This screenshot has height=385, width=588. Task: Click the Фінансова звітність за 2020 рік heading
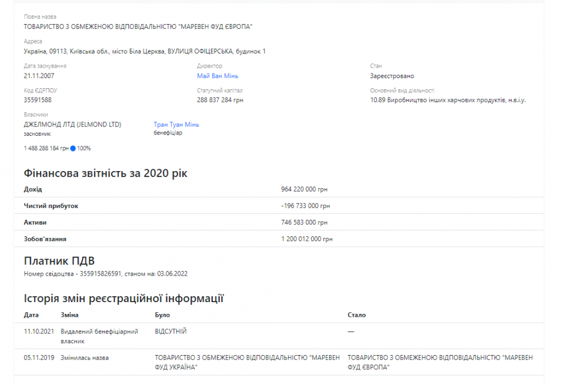[x=106, y=173]
